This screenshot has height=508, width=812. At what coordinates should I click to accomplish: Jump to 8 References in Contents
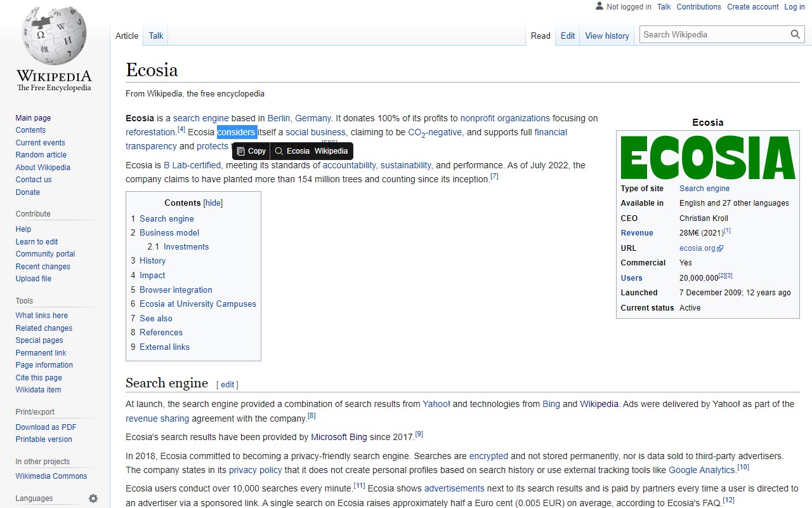(x=157, y=333)
